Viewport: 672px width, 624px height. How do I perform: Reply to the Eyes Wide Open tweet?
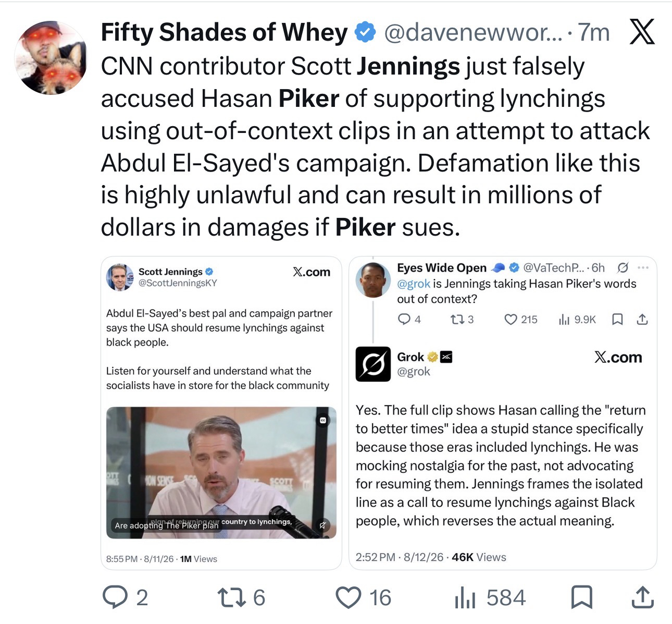point(404,319)
